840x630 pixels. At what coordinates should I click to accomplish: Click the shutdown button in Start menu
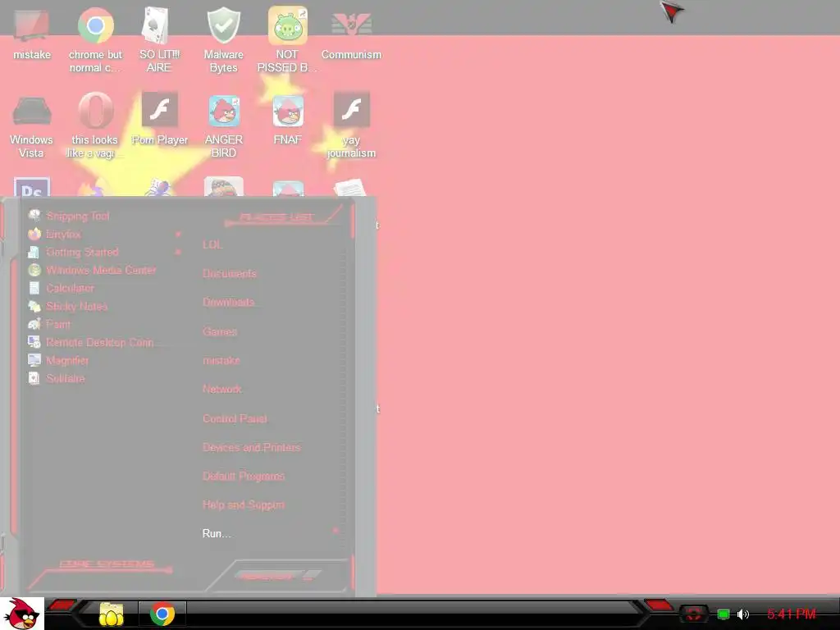pyautogui.click(x=267, y=576)
